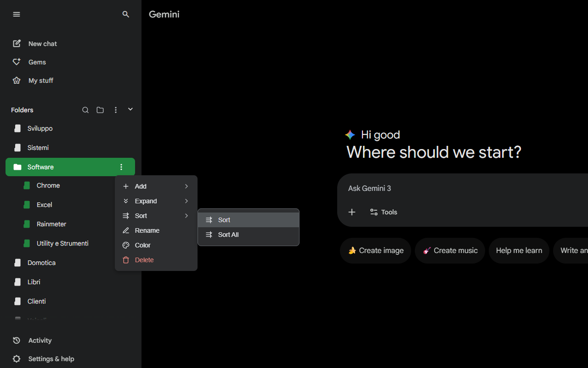This screenshot has height=368, width=588.
Task: Select the Clienti folder row
Action: click(70, 301)
